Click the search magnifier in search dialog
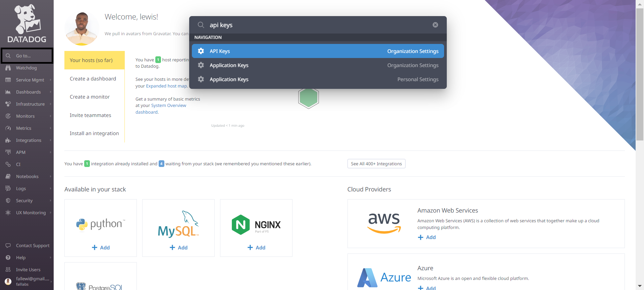The width and height of the screenshot is (644, 290). 201,25
